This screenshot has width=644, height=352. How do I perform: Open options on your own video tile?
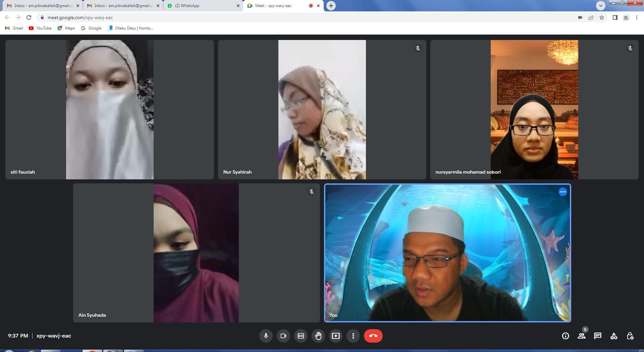[x=562, y=192]
